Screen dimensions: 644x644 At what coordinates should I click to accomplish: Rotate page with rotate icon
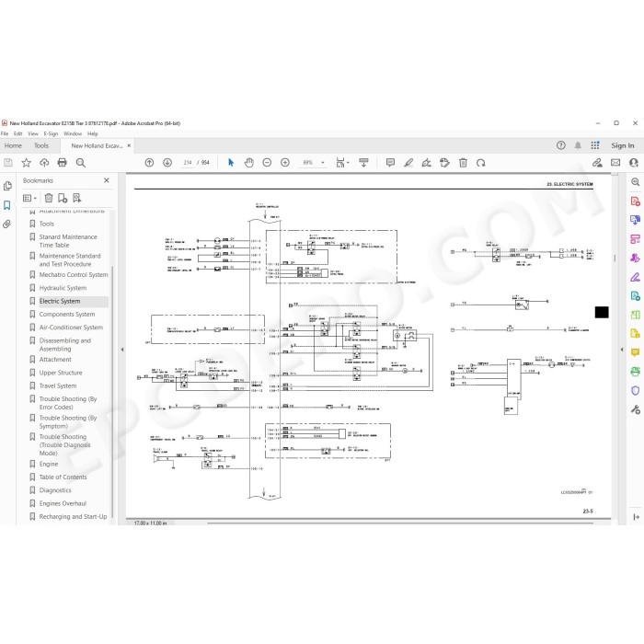coord(481,163)
